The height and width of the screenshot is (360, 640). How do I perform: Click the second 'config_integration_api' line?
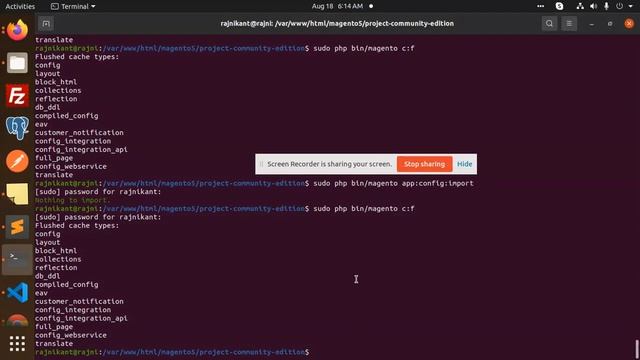tap(81, 318)
